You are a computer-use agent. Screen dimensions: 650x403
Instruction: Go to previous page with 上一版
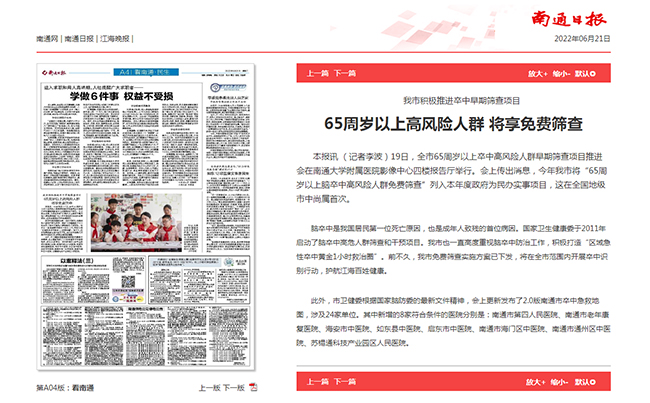[x=208, y=387]
